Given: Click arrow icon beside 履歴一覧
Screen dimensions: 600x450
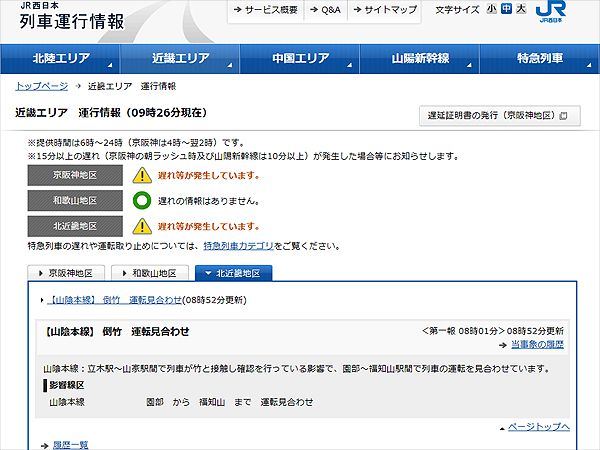Looking at the screenshot, I should pos(45,445).
